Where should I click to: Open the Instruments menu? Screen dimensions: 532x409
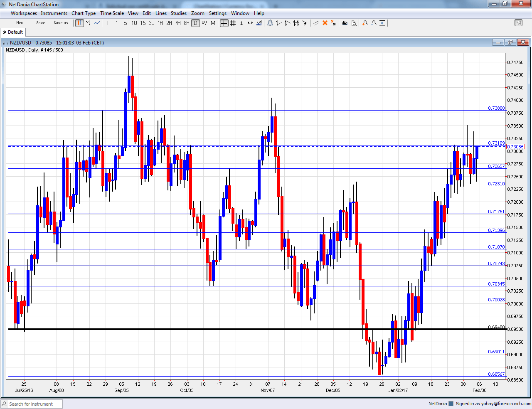54,13
